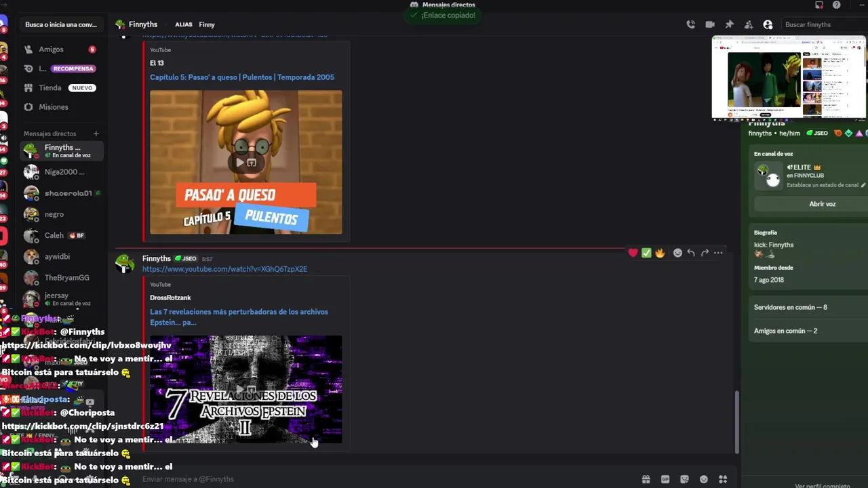Click the DrossRotzank channel name

pos(170,298)
